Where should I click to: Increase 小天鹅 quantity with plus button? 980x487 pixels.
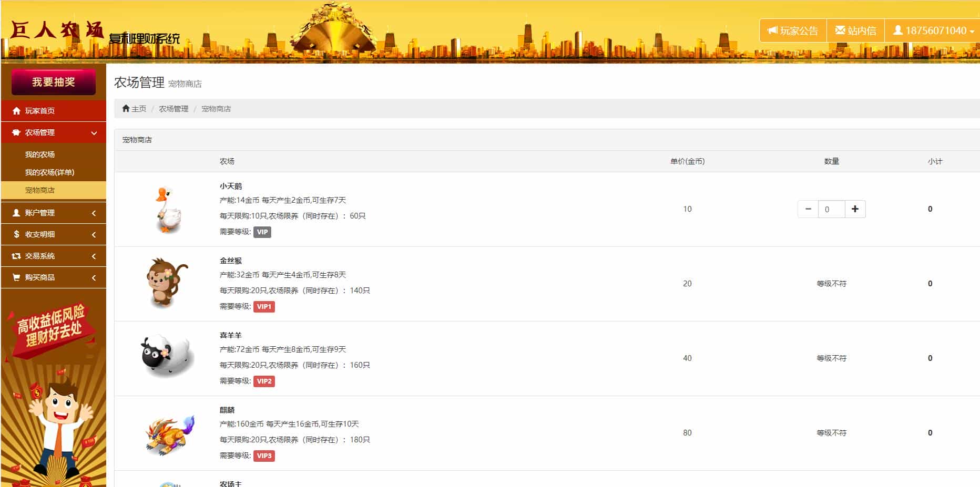click(855, 209)
